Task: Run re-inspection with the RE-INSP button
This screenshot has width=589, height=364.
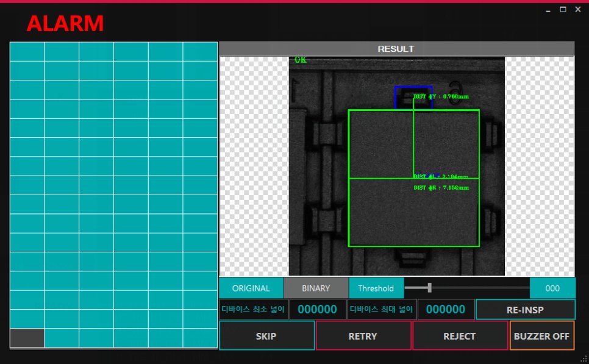Action: point(525,310)
